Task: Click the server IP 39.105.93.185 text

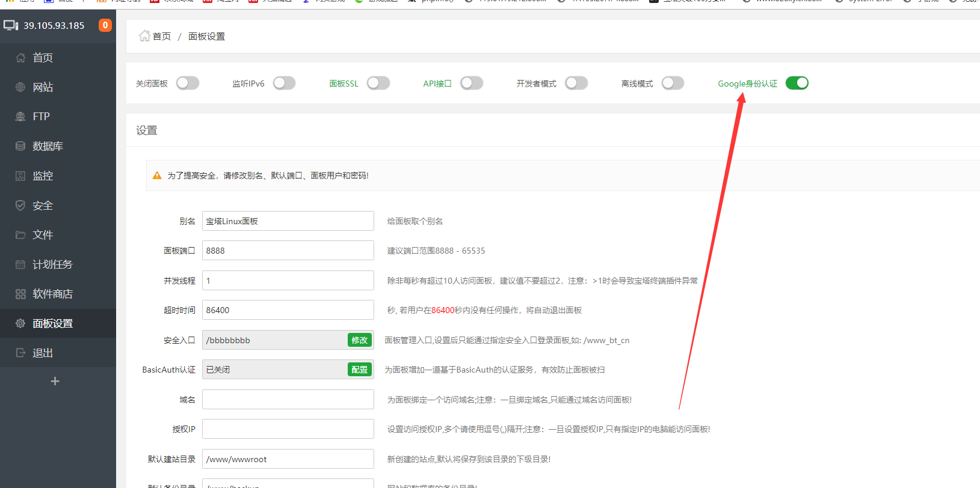Action: [x=54, y=26]
